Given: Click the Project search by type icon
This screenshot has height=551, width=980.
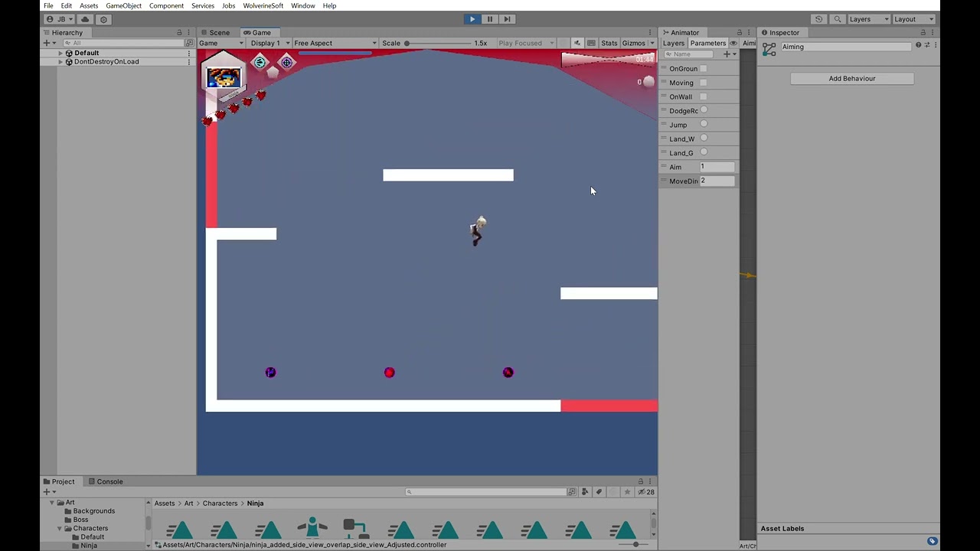Looking at the screenshot, I should [x=585, y=492].
